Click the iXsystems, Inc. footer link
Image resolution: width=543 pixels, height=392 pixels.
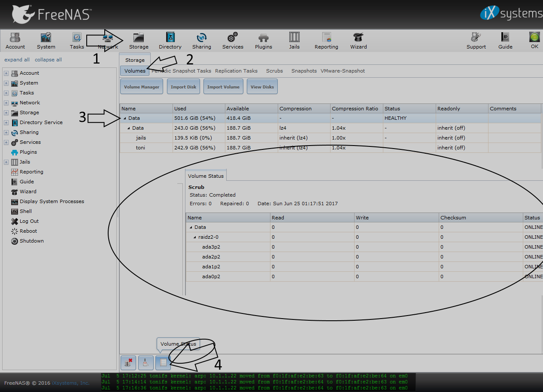(70, 383)
